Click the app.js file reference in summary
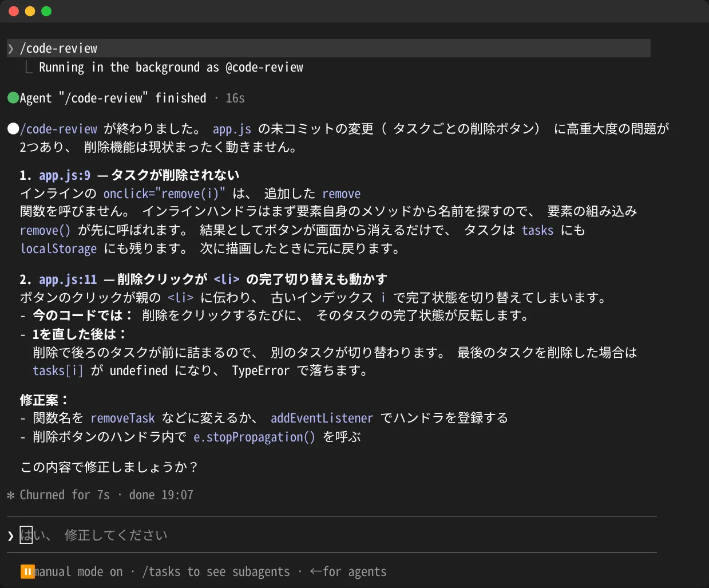This screenshot has height=588, width=709. (232, 129)
